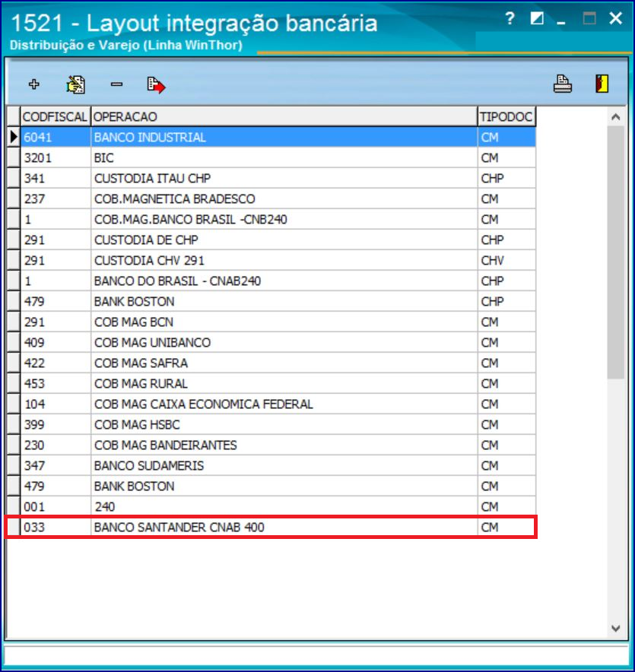635x672 pixels.
Task: Sort by the OPERACAO column header
Action: pyautogui.click(x=284, y=116)
